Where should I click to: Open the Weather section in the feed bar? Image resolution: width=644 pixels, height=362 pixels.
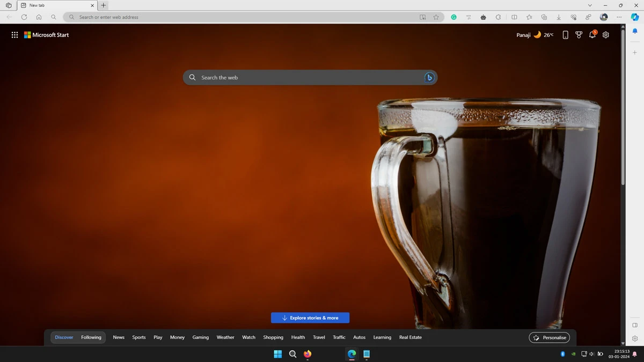(225, 337)
